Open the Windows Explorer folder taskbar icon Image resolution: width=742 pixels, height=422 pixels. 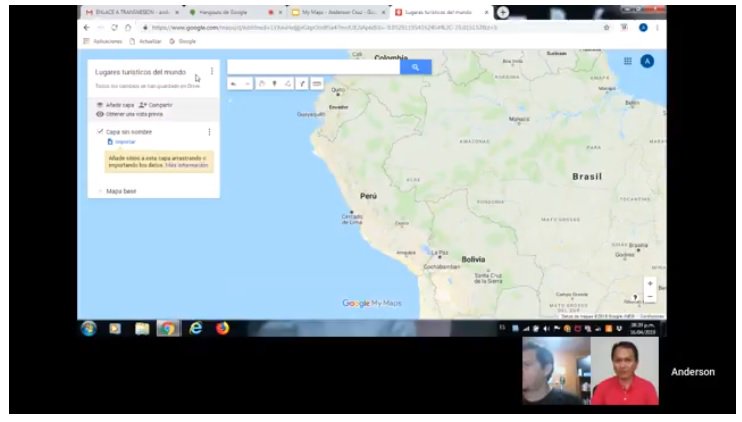pyautogui.click(x=141, y=328)
